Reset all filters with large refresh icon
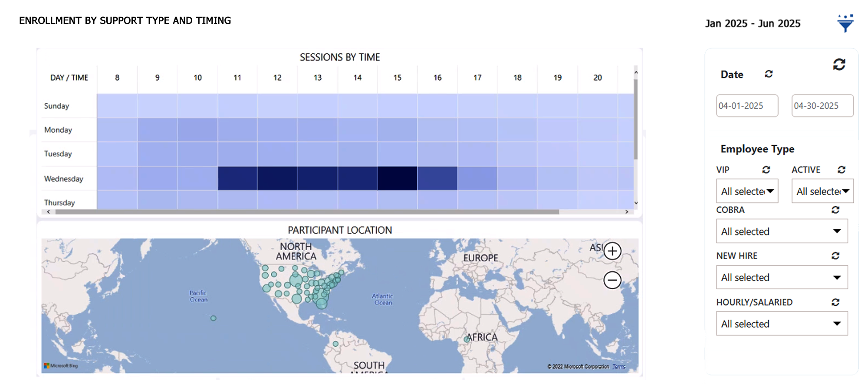The height and width of the screenshot is (391, 868). (839, 65)
